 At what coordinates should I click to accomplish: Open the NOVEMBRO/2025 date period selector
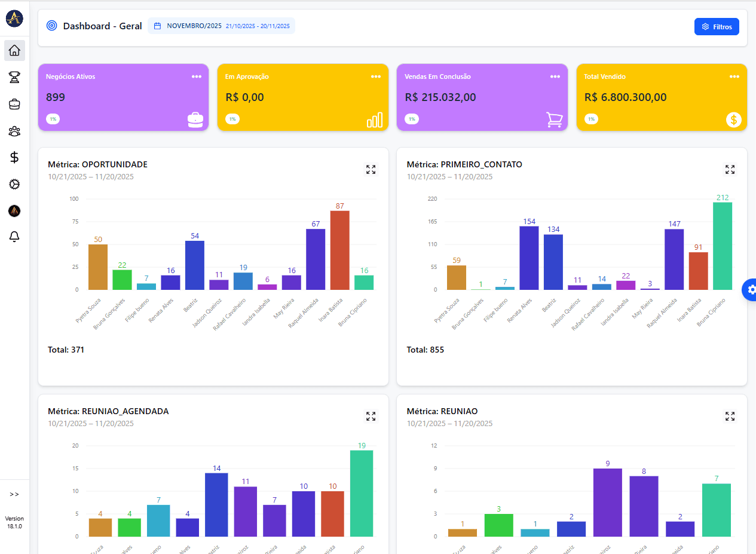coord(221,26)
